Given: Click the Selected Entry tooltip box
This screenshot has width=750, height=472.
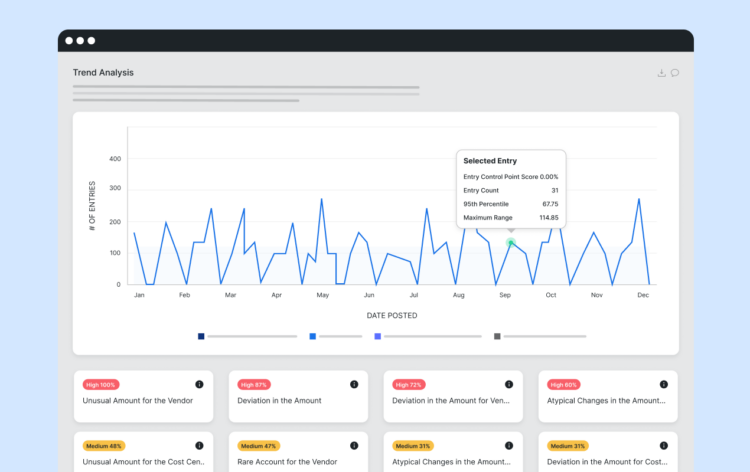Looking at the screenshot, I should click(511, 190).
